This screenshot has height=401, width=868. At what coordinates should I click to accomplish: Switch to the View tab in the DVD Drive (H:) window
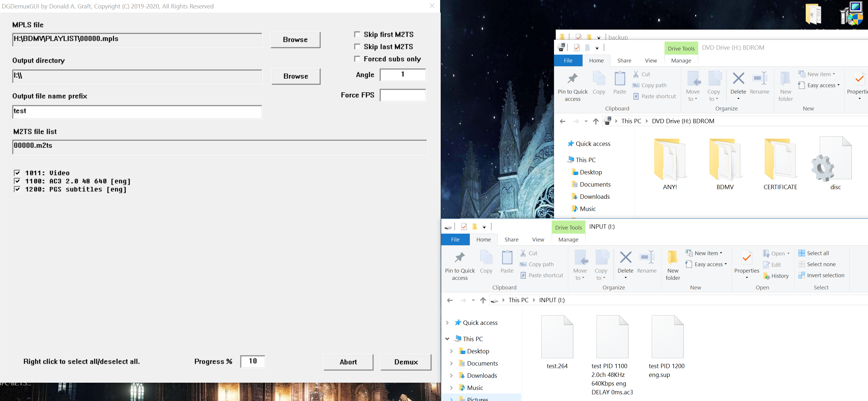(651, 61)
